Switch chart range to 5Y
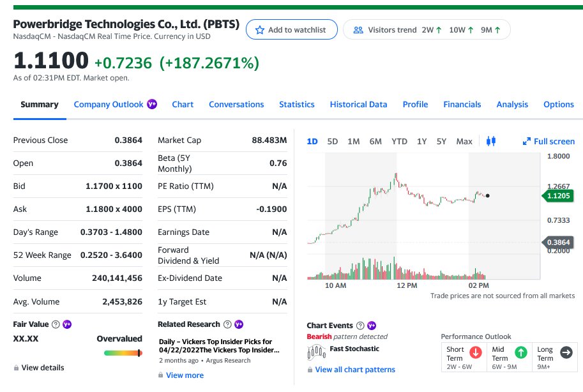Image resolution: width=583 pixels, height=392 pixels. pyautogui.click(x=441, y=141)
